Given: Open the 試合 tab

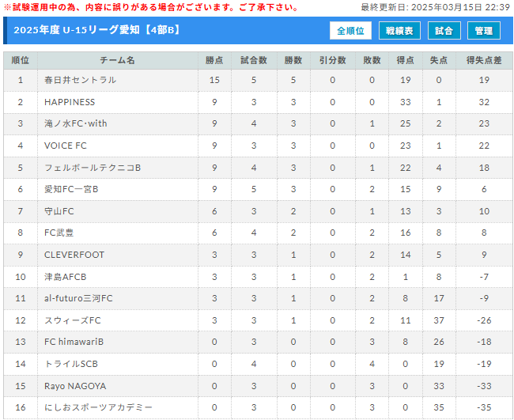Looking at the screenshot, I should (x=444, y=31).
